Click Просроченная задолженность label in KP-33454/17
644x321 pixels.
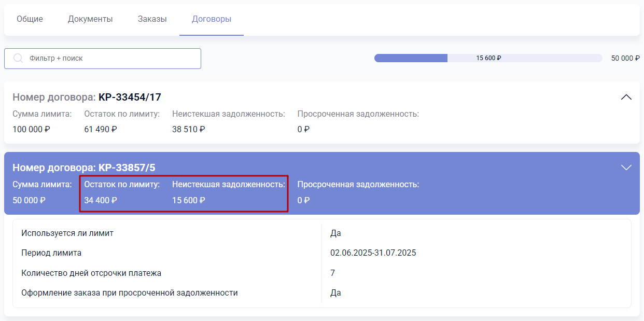[358, 114]
